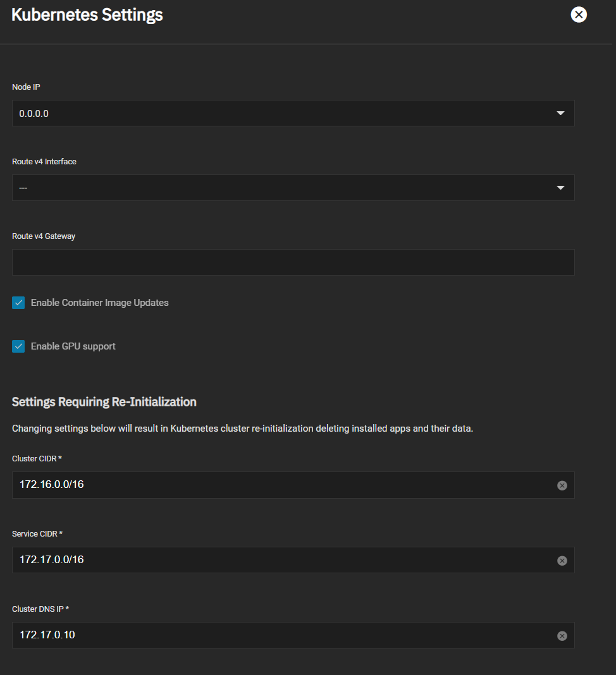The height and width of the screenshot is (675, 616).
Task: Click the Route v4 Gateway label
Action: coord(44,236)
